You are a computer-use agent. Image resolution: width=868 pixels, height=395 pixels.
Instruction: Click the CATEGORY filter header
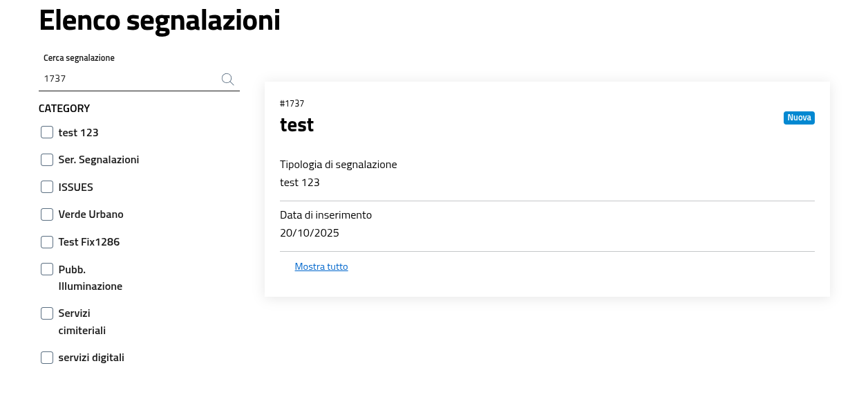click(x=64, y=108)
